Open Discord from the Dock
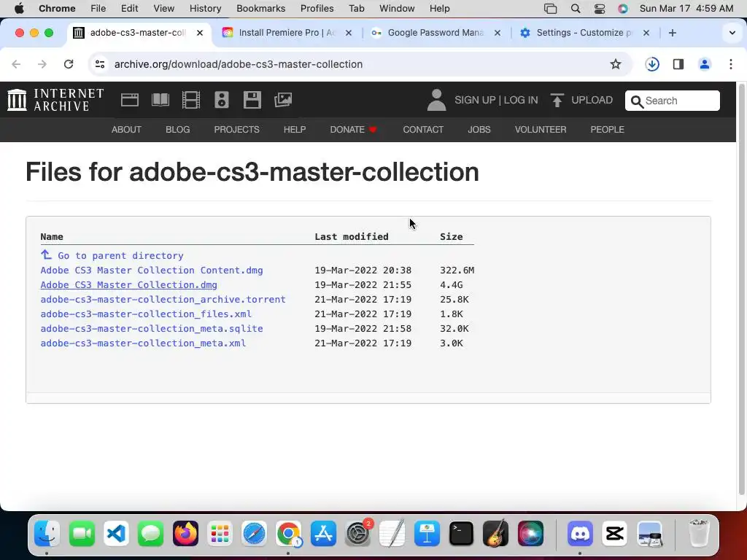Screen dimensions: 747x560 click(x=580, y=534)
